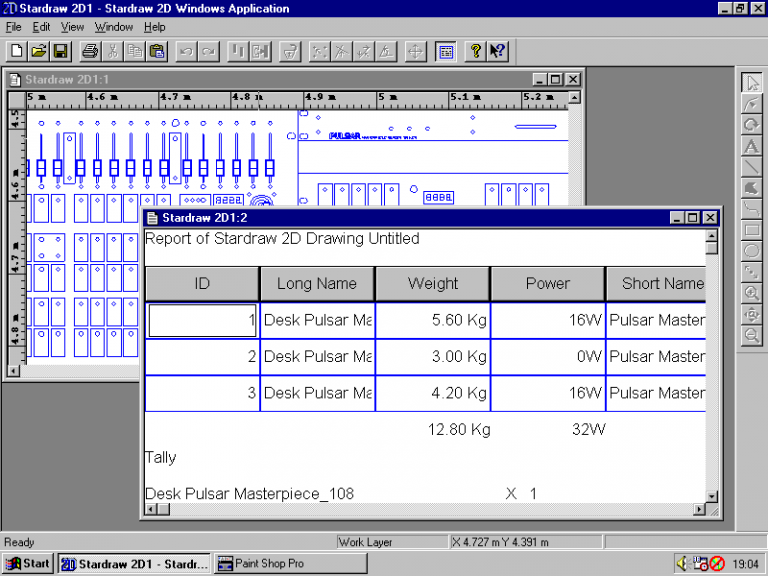The image size is (768, 576).
Task: Select the ID cell containing 1
Action: [x=202, y=321]
